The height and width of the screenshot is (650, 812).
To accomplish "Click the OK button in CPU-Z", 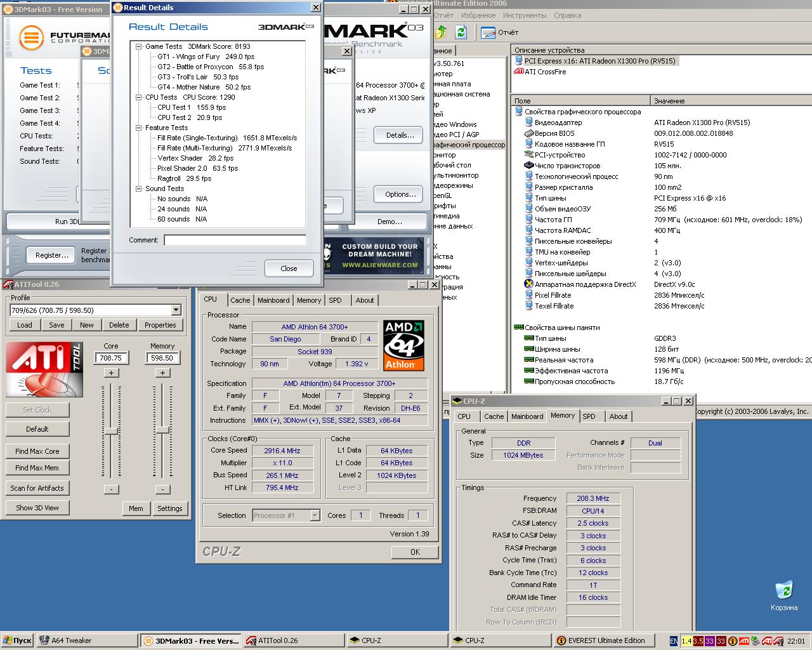I will pos(415,552).
